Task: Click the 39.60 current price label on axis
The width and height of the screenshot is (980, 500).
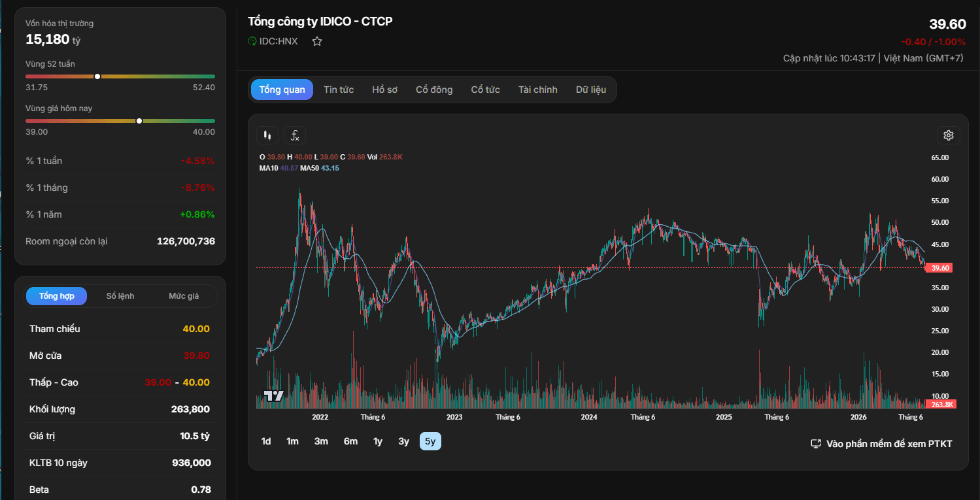Action: point(940,268)
